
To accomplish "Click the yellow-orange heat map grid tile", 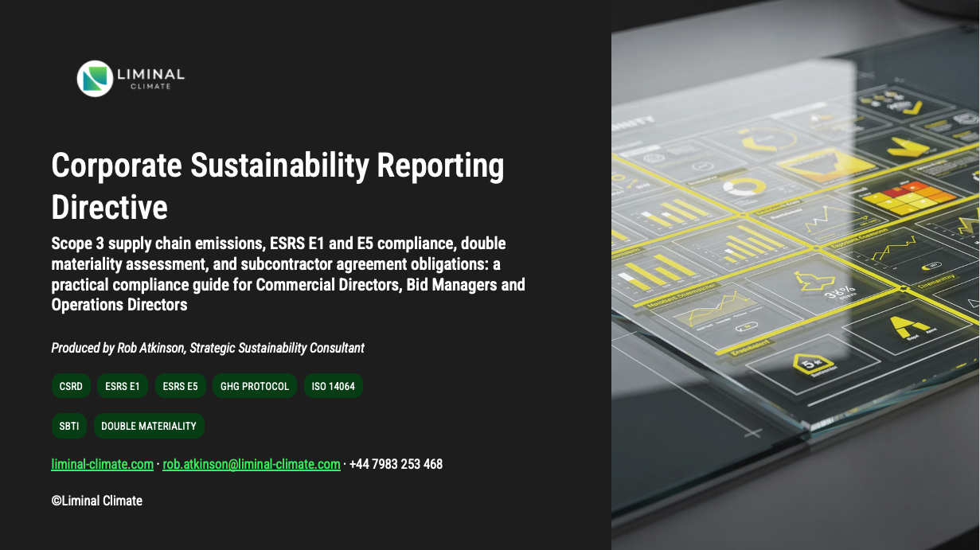I will (x=908, y=196).
